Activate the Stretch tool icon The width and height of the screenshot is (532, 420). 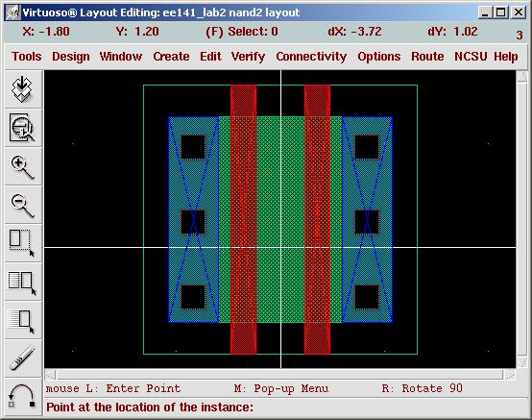pos(22,243)
